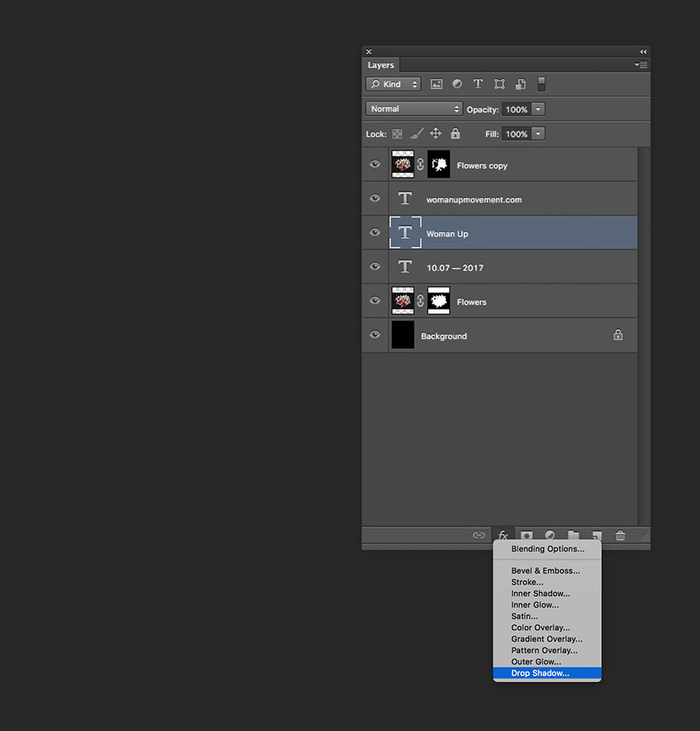
Task: Choose Drop Shadow from menu
Action: (x=547, y=673)
